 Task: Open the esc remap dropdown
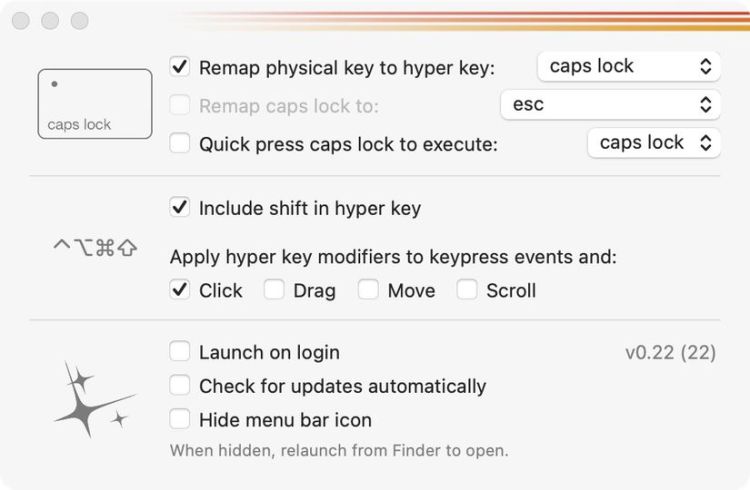tap(610, 104)
